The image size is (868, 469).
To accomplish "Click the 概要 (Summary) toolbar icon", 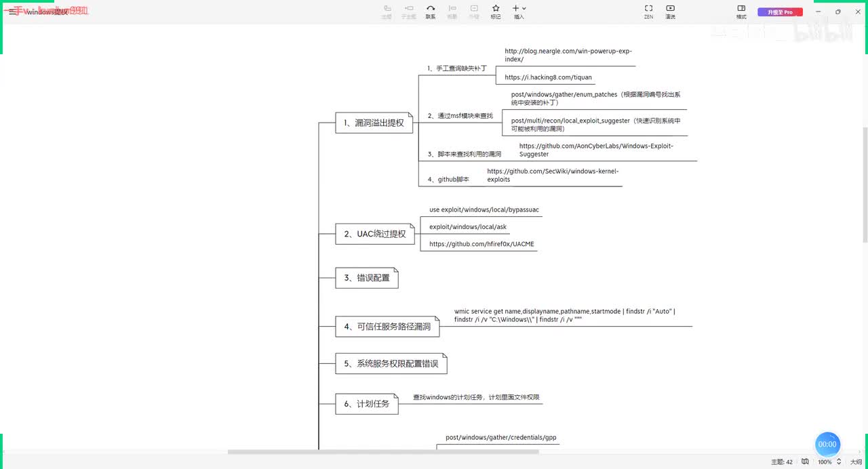I will tap(452, 12).
